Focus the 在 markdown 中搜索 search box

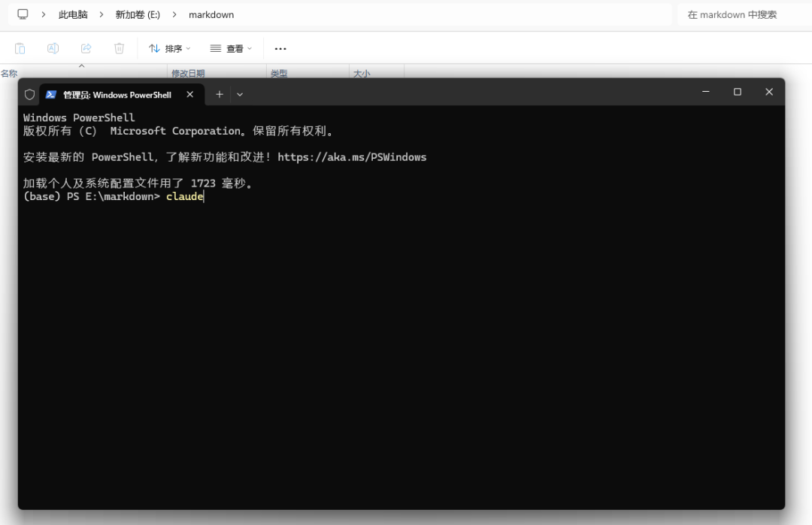point(744,14)
